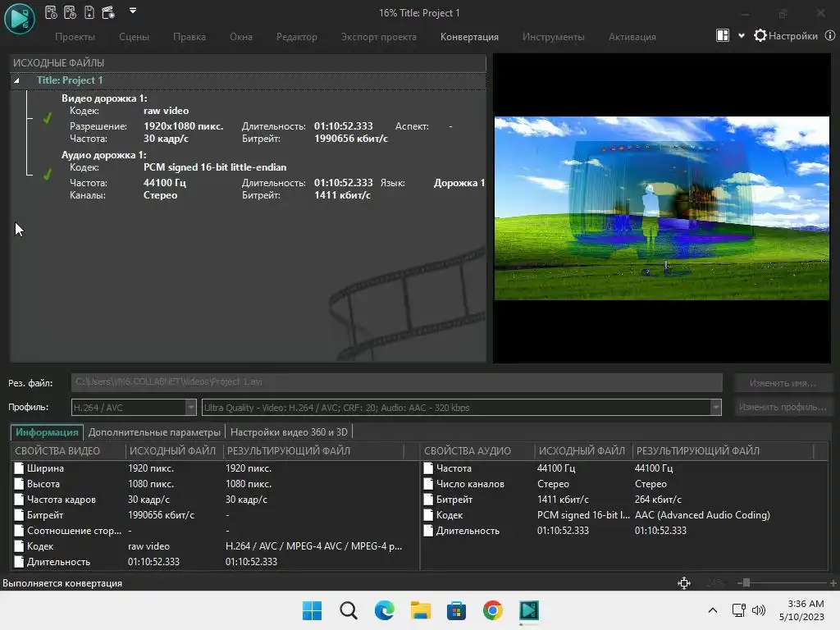Screen dimensions: 840x630
Task: Click the zoom slider handle in status bar
Action: [x=746, y=583]
